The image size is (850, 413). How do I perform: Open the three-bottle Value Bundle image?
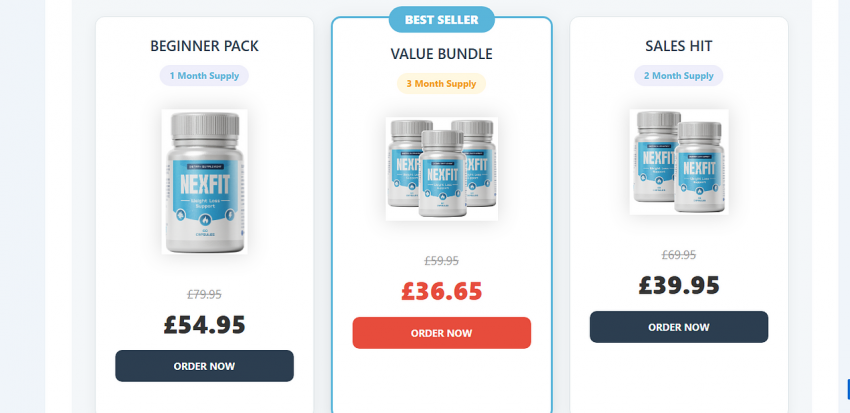click(442, 169)
